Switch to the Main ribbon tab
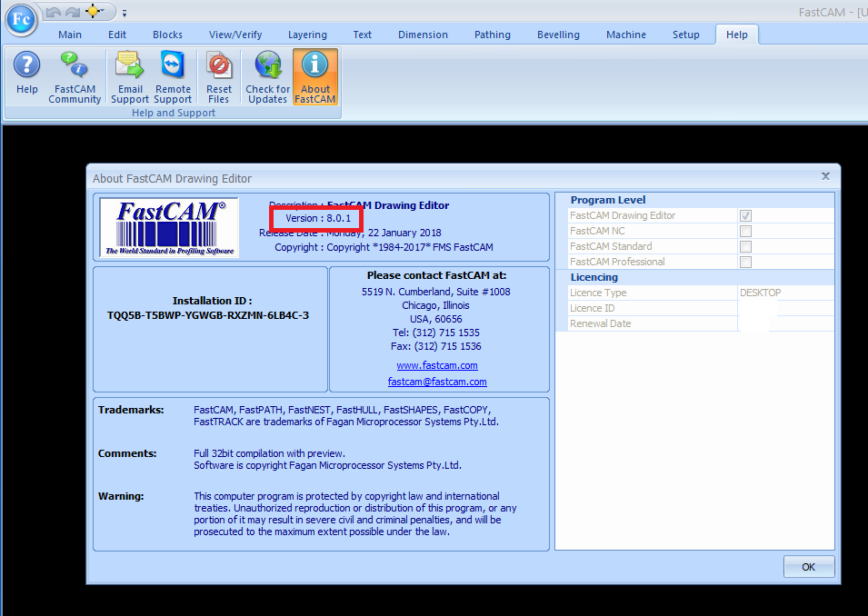 coord(70,35)
